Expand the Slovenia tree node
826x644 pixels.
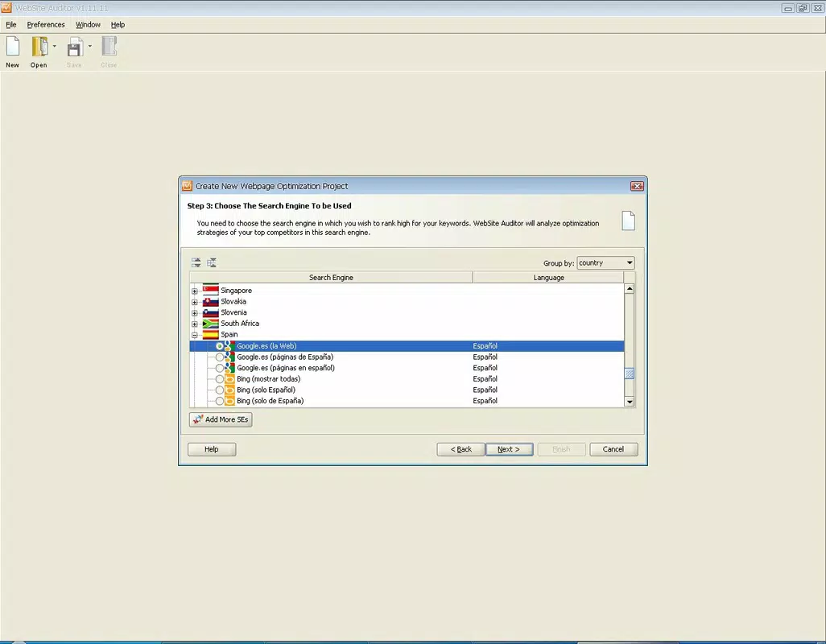[194, 313]
